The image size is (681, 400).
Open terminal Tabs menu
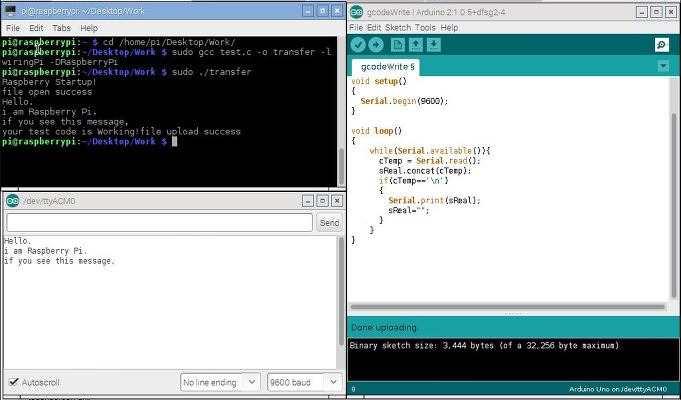coord(61,28)
